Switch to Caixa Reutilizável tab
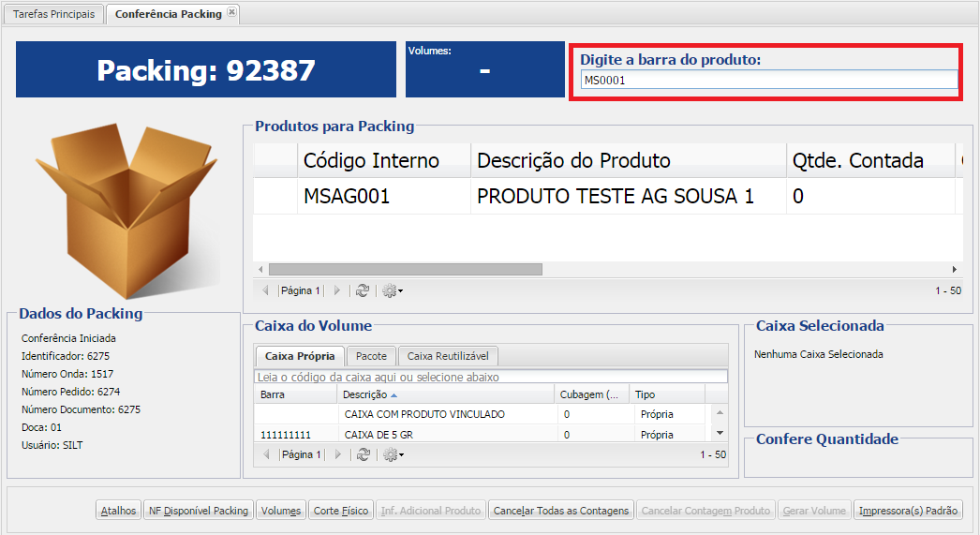This screenshot has width=980, height=535. point(448,356)
